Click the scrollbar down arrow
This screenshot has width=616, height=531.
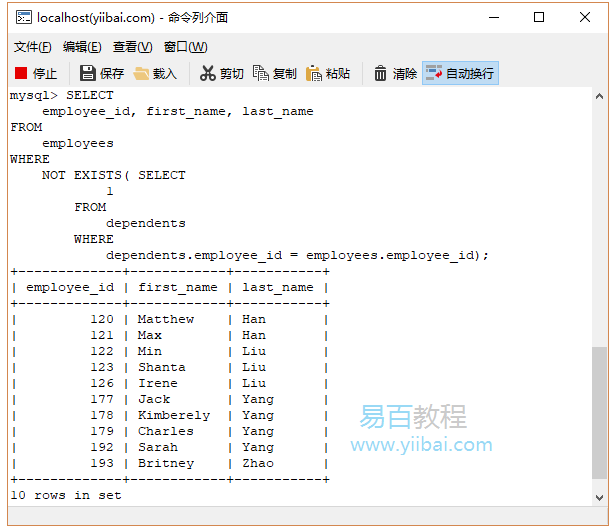click(599, 497)
